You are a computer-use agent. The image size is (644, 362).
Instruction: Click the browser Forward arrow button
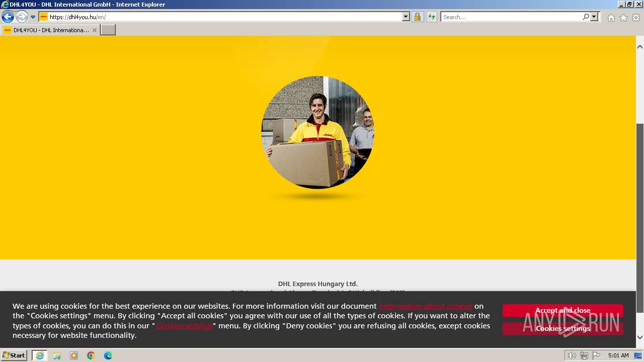click(x=22, y=17)
